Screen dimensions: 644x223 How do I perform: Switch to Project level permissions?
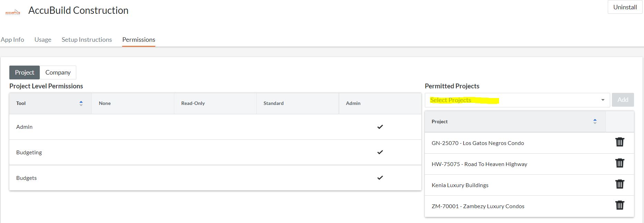click(25, 72)
